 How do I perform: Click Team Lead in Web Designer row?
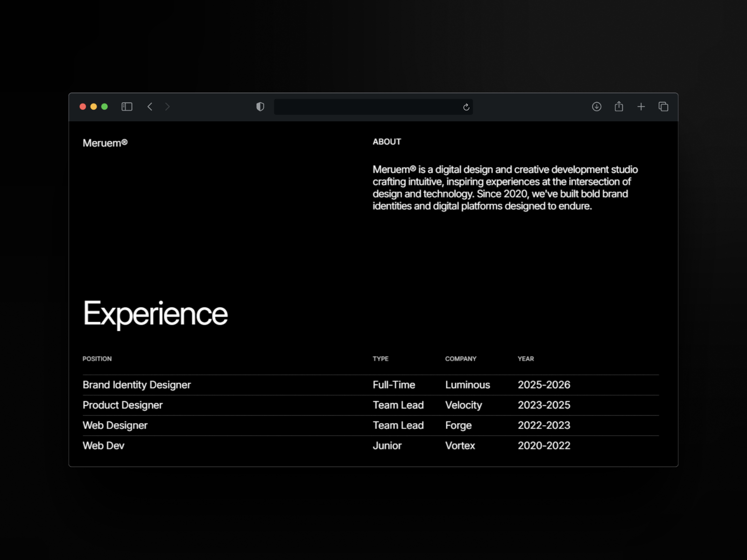pos(398,426)
